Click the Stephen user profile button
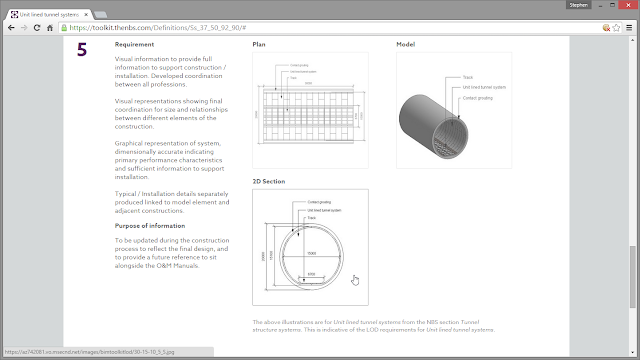The image size is (640, 360). [x=578, y=5]
